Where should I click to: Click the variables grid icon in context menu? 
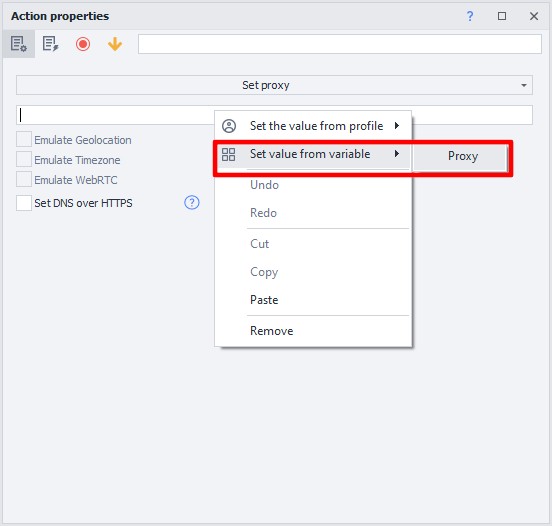coord(228,154)
